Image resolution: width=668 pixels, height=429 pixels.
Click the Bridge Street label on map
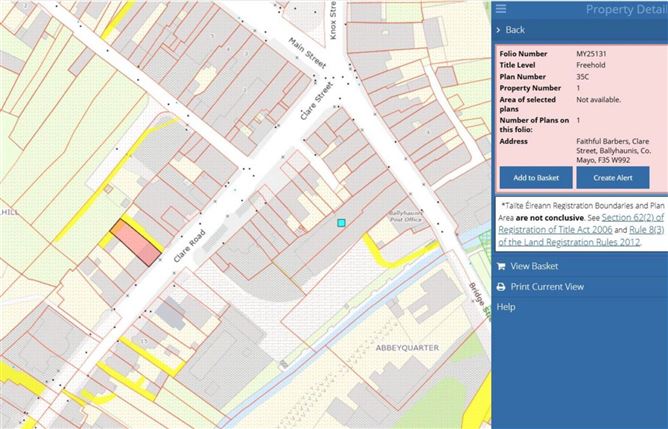[480, 301]
